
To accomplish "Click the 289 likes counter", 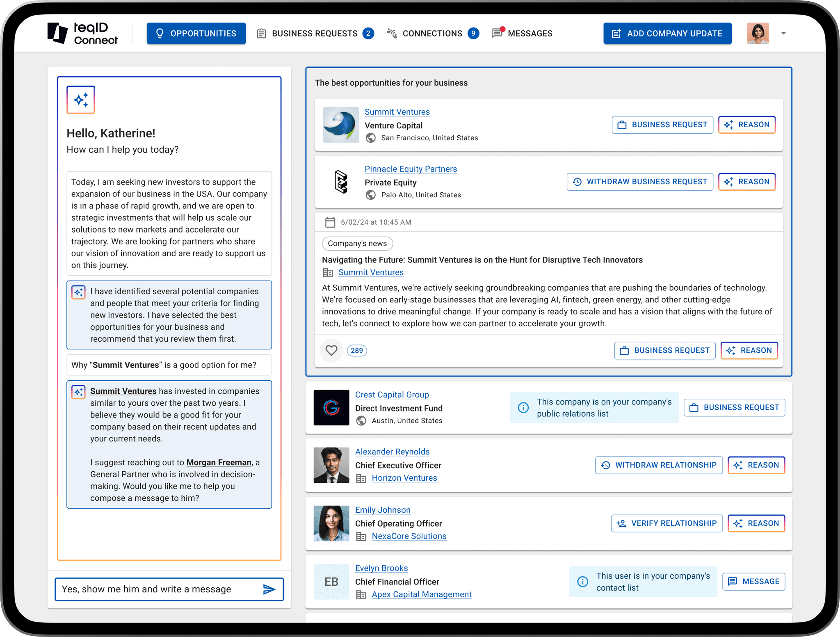I will tap(357, 351).
